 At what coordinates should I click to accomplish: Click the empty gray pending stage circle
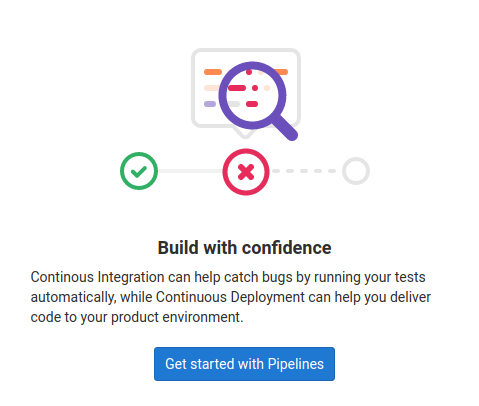click(356, 171)
